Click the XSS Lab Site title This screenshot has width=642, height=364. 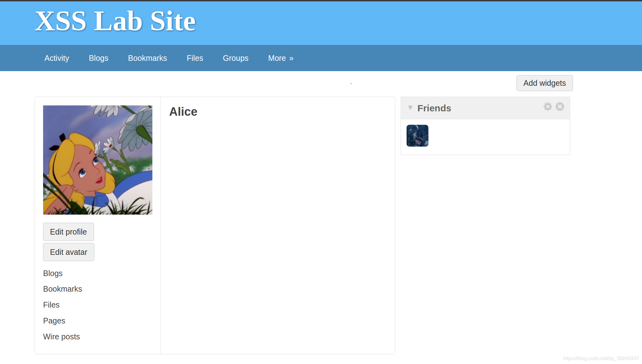pos(115,21)
